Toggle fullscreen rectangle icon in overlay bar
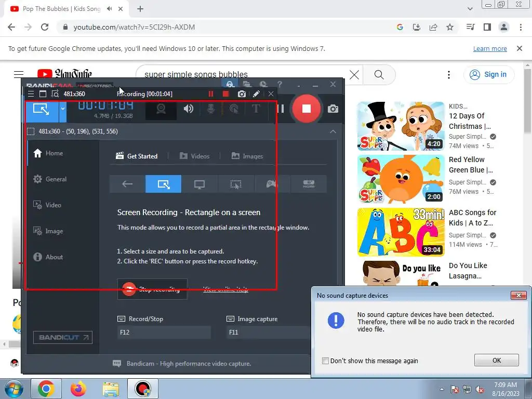This screenshot has height=399, width=532. point(43,94)
